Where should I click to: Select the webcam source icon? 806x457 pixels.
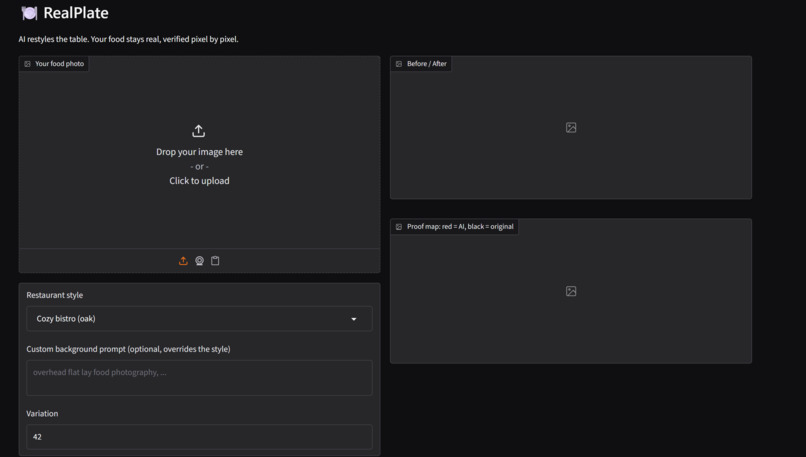[x=199, y=261]
